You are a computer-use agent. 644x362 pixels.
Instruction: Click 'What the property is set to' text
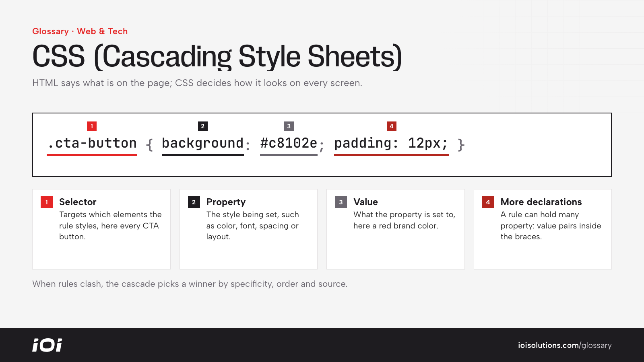(x=404, y=220)
